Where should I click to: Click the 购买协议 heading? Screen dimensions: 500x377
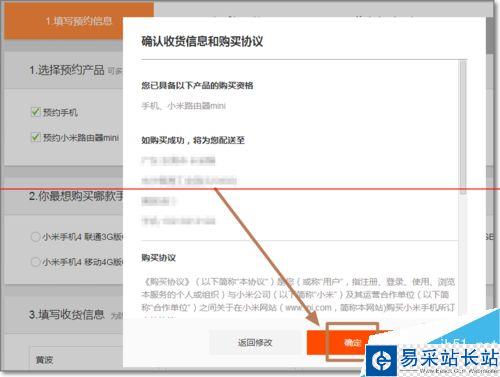click(158, 258)
